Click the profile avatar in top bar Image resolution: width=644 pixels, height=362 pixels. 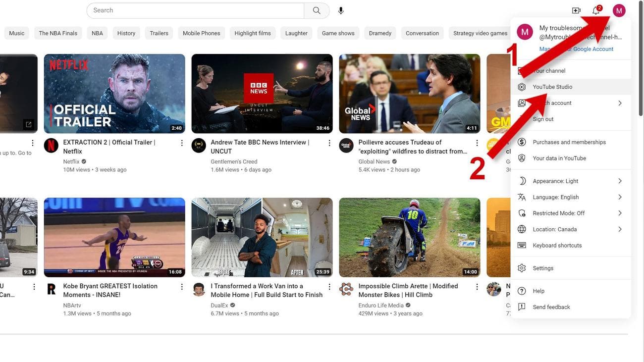point(619,10)
